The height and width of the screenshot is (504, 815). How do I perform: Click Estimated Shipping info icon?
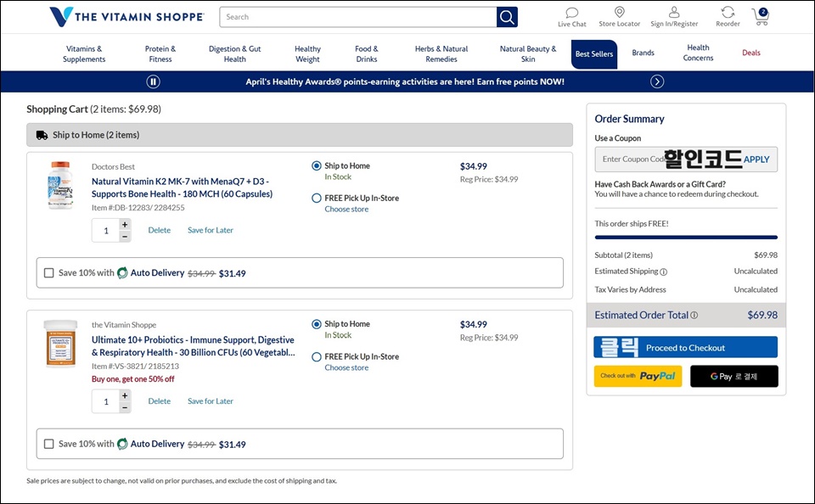[663, 272]
